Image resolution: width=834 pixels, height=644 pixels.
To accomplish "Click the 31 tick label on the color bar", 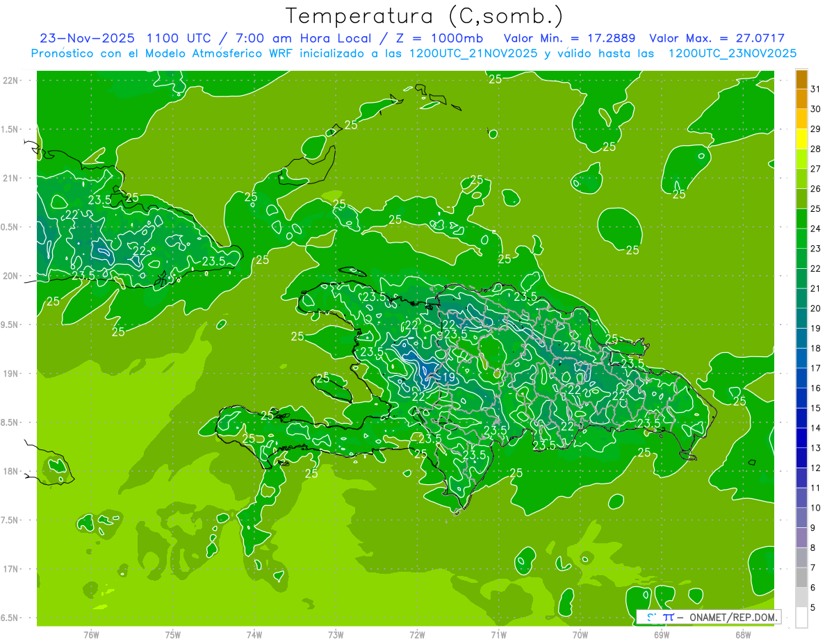I will coord(815,90).
